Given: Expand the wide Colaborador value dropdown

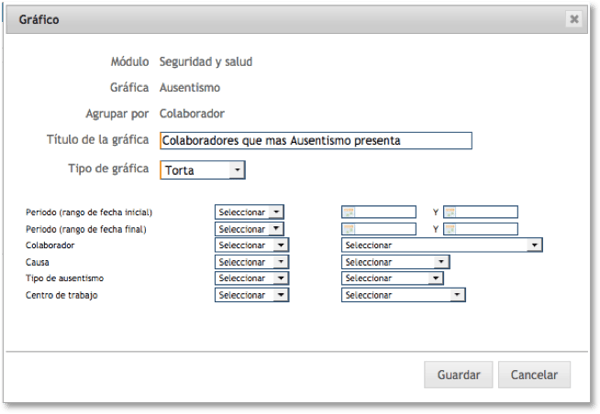Looking at the screenshot, I should [441, 245].
